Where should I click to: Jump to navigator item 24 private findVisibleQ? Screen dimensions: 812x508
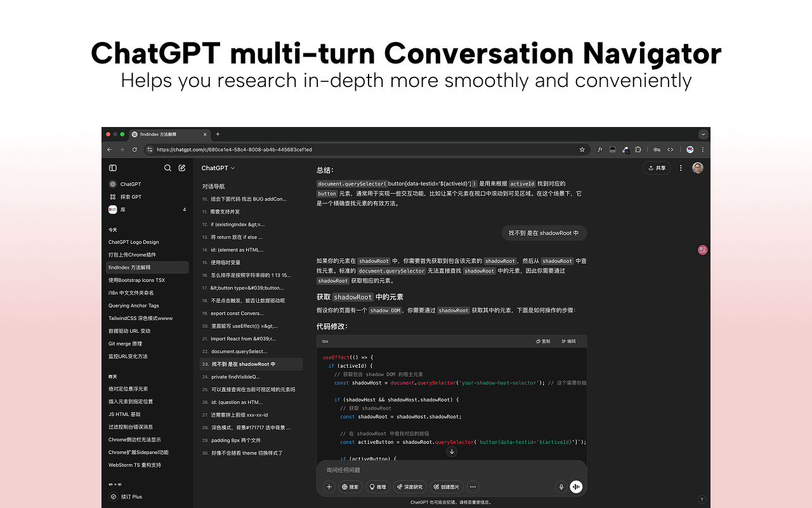251,377
